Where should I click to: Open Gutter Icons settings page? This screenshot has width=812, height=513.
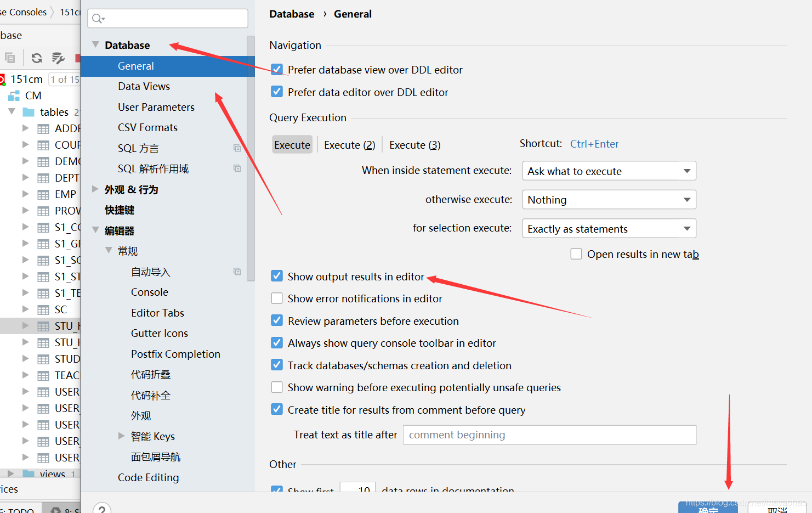click(160, 333)
